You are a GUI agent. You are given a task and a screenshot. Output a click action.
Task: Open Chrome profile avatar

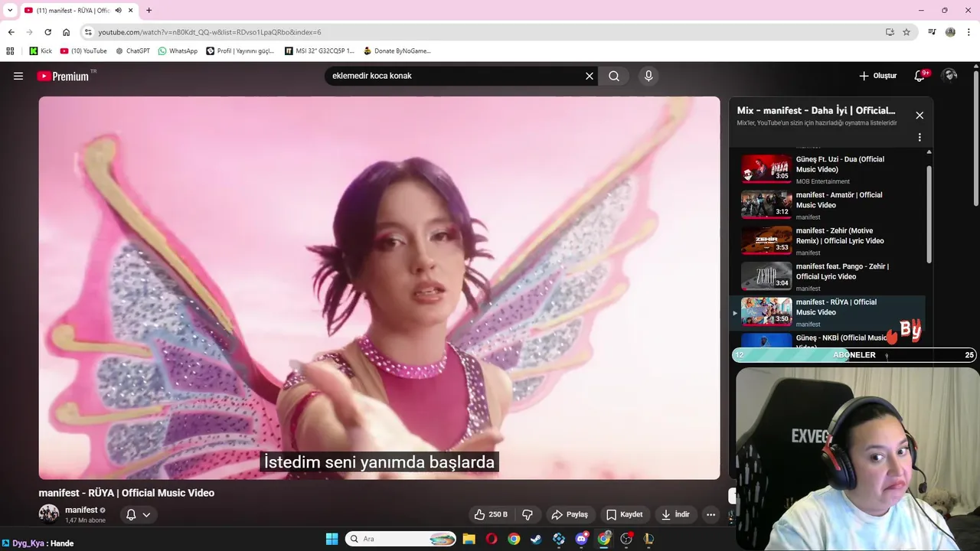click(950, 32)
